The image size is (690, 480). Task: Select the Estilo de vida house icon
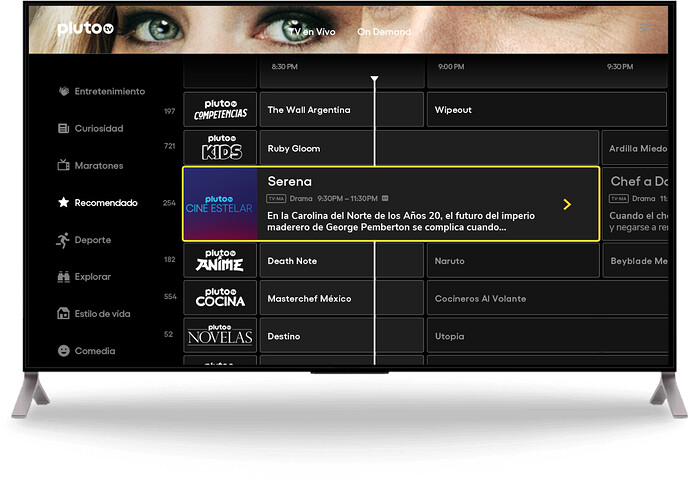63,313
